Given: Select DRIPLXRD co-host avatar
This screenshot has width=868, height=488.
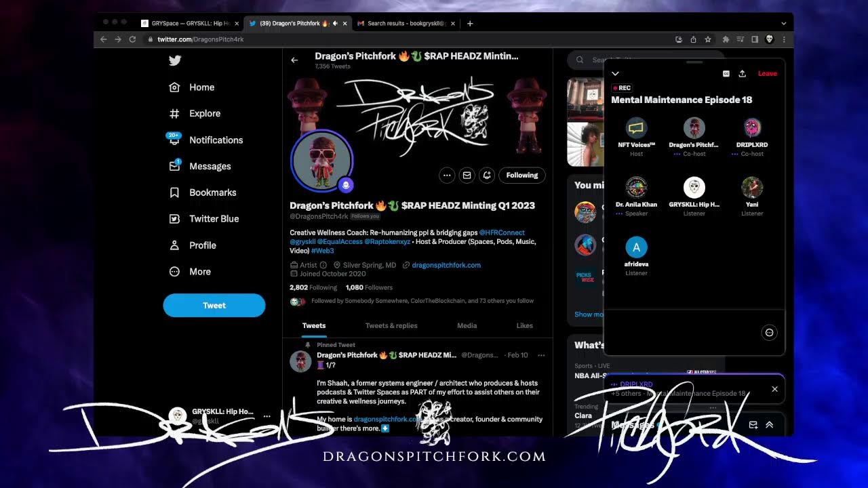Looking at the screenshot, I should click(x=752, y=128).
